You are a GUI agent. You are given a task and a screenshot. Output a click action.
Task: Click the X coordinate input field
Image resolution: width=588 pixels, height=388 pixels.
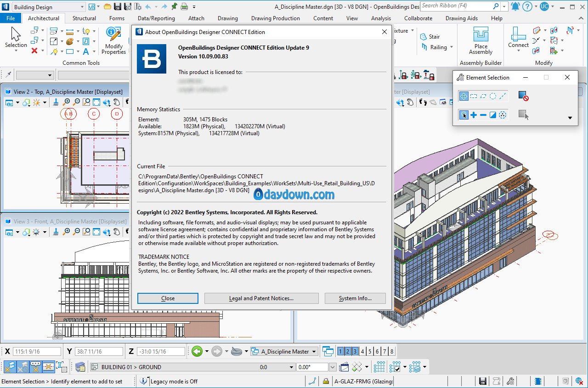coord(37,351)
